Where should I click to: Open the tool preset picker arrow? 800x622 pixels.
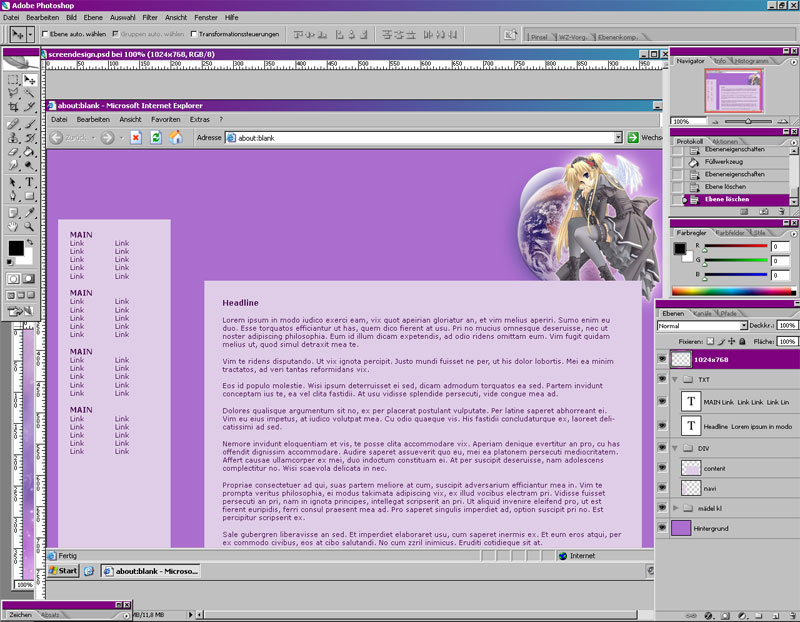[x=31, y=35]
